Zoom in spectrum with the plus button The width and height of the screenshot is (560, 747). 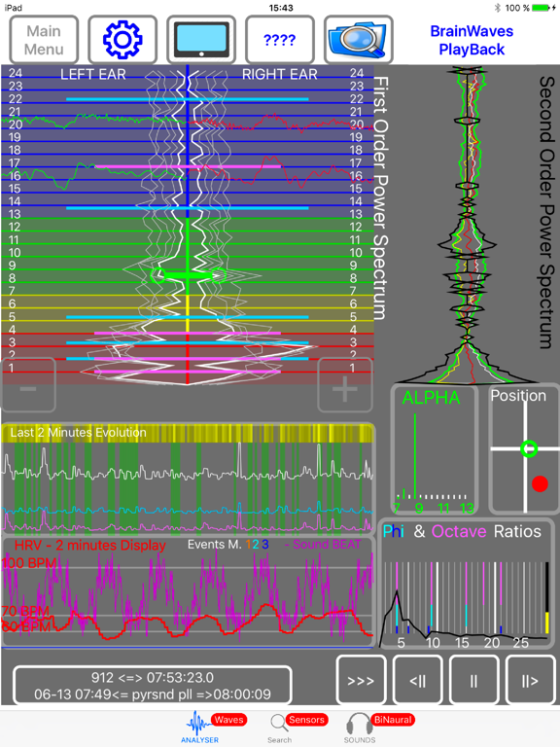point(345,385)
